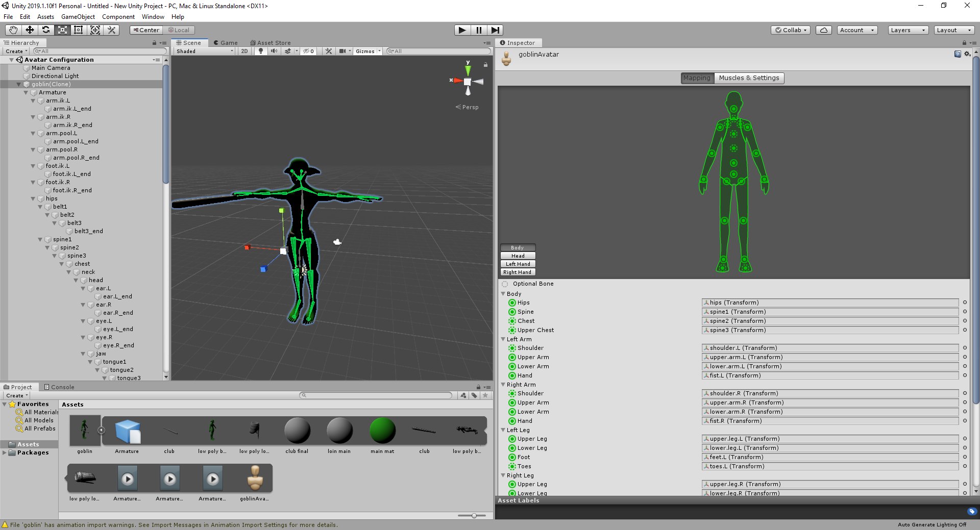Viewport: 980px width, 530px height.
Task: Click the Play button
Action: [462, 30]
